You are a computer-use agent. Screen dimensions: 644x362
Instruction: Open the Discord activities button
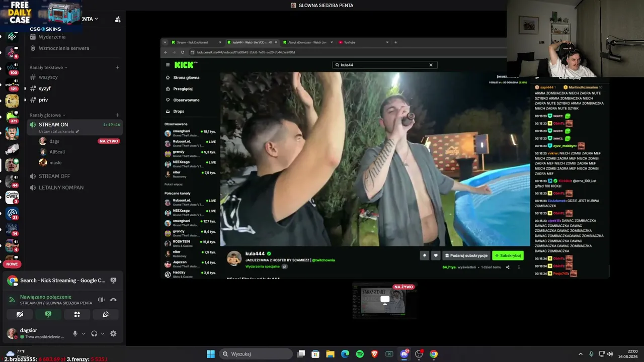tap(77, 314)
